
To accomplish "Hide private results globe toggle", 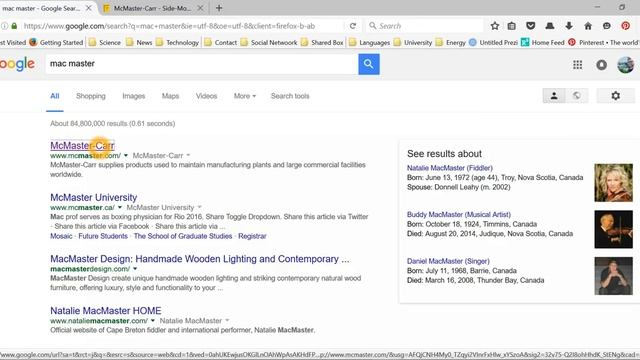I will coord(576,96).
